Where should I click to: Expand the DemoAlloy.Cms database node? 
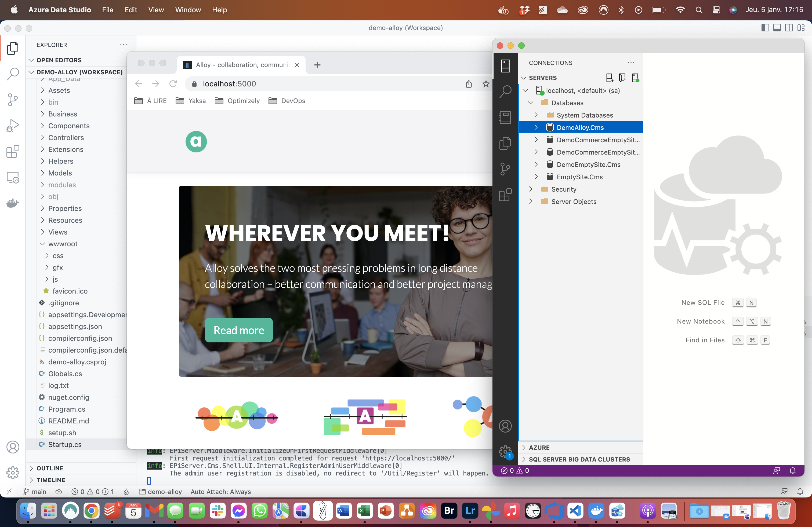[x=536, y=127]
